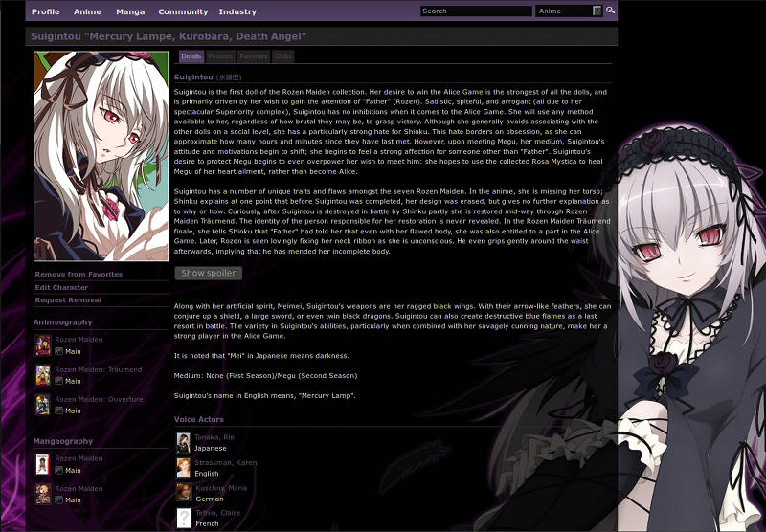Click the Show spoiler button

click(209, 273)
